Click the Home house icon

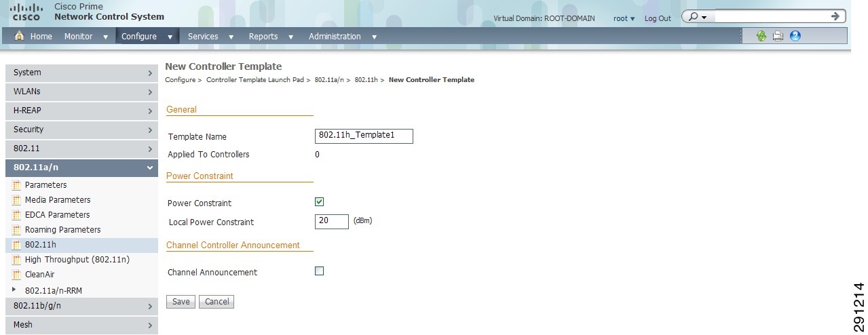click(x=19, y=37)
